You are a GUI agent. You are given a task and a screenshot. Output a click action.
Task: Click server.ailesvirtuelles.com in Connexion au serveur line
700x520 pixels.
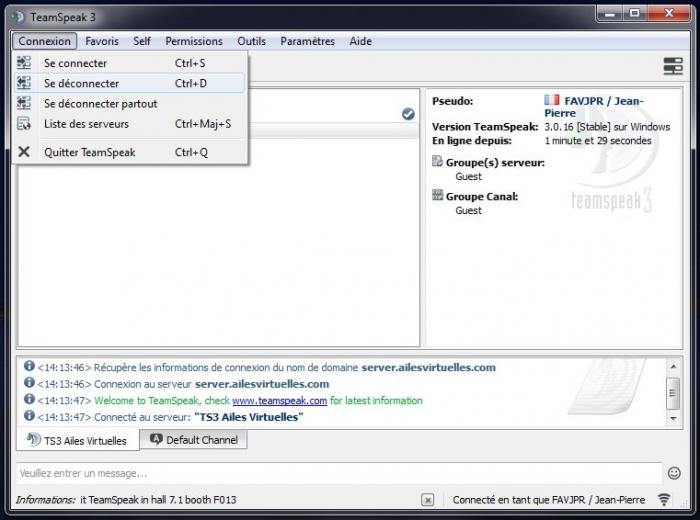click(x=262, y=384)
